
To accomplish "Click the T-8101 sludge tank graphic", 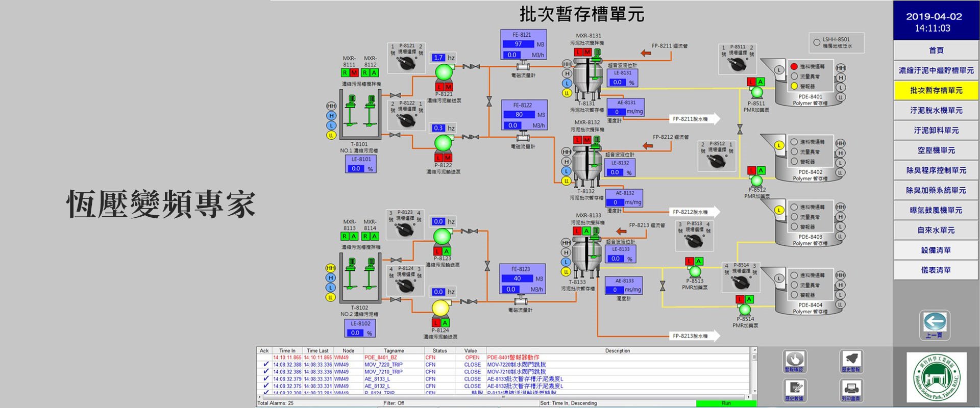I will [x=360, y=115].
